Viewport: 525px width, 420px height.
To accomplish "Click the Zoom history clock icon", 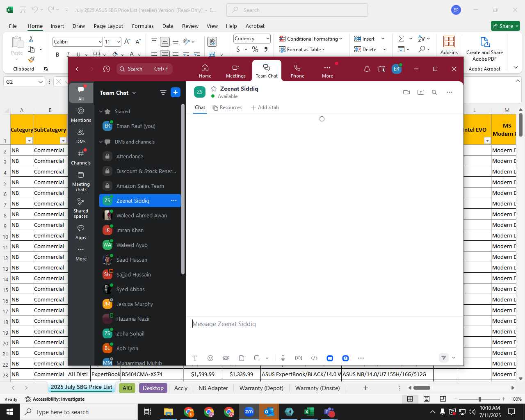I will coord(107,69).
